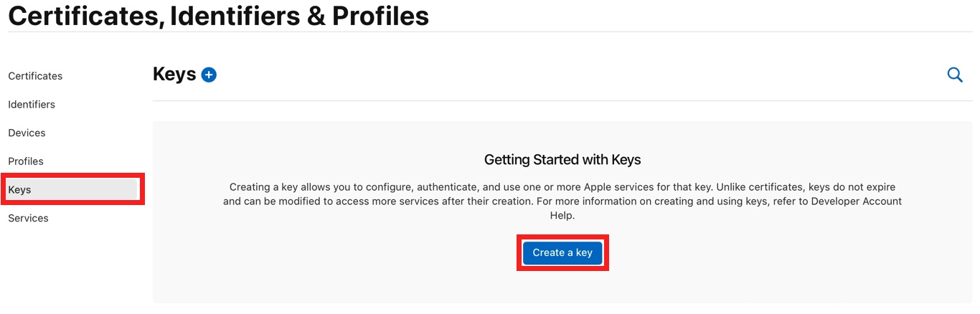This screenshot has width=980, height=314.
Task: Click empty gray panel area below Create a key
Action: 562,287
